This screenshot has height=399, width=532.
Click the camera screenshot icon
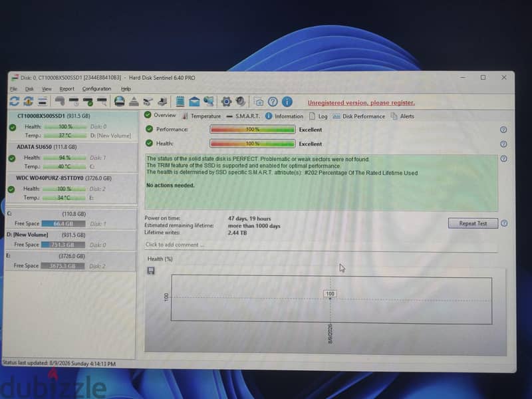[259, 102]
